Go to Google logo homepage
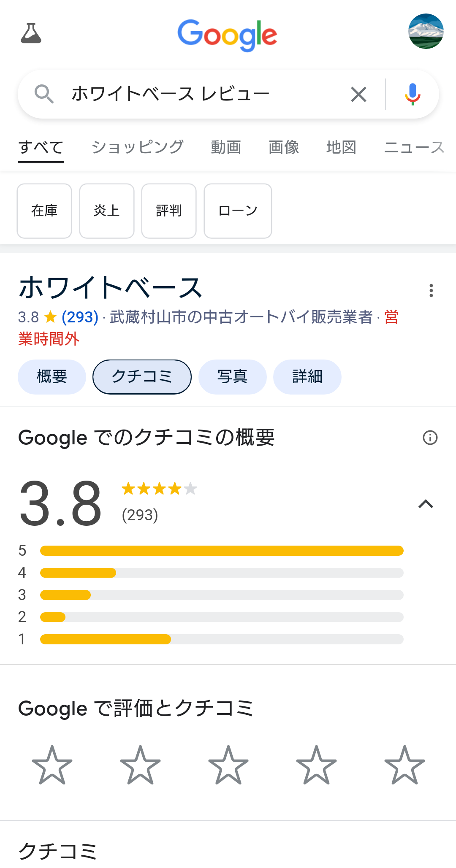Image resolution: width=456 pixels, height=868 pixels. [228, 35]
